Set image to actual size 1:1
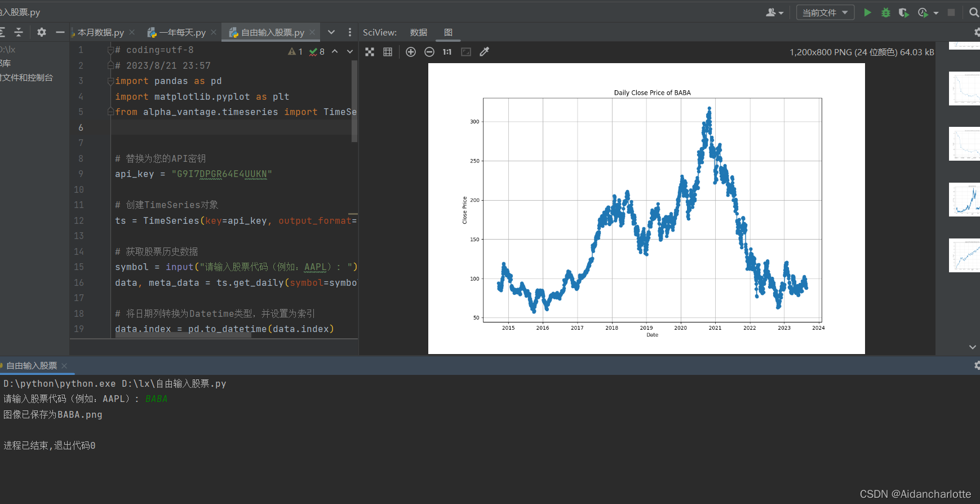The width and height of the screenshot is (980, 504). tap(447, 52)
